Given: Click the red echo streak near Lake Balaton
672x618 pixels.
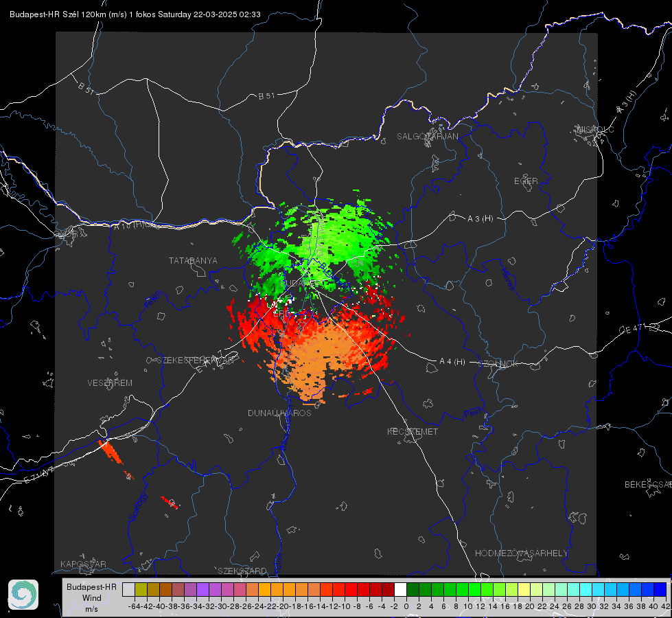Looking at the screenshot, I should click(x=111, y=452).
